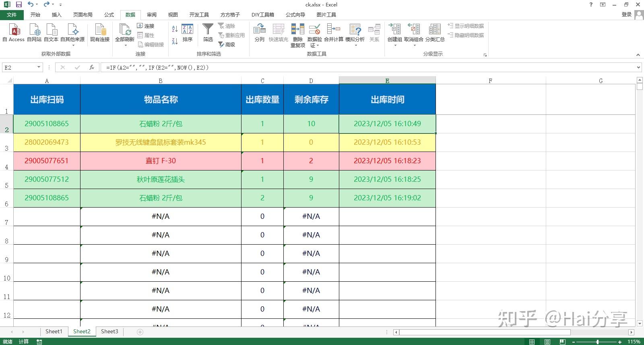This screenshot has height=345, width=644.
Task: Switch to Insert (插入) tab
Action: point(57,15)
